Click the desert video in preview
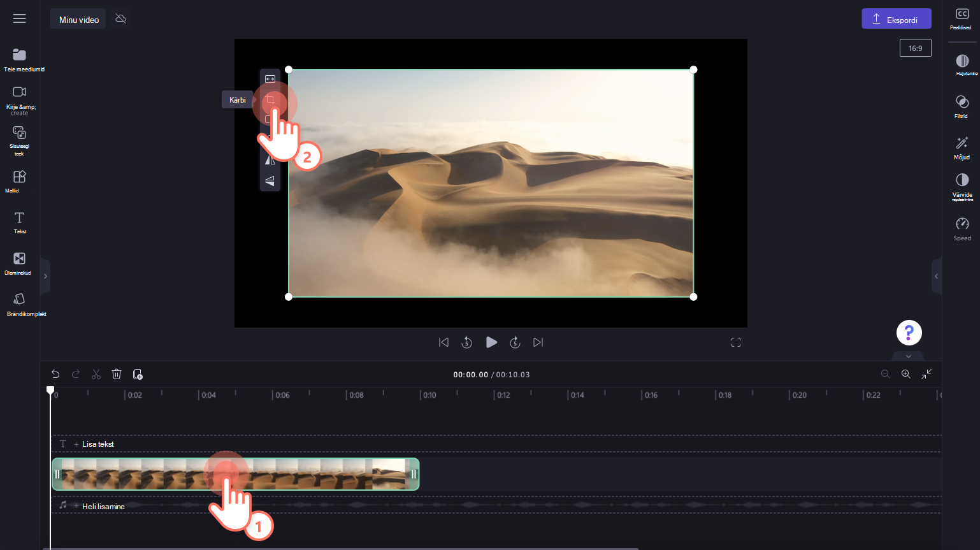This screenshot has height=550, width=980. 491,183
